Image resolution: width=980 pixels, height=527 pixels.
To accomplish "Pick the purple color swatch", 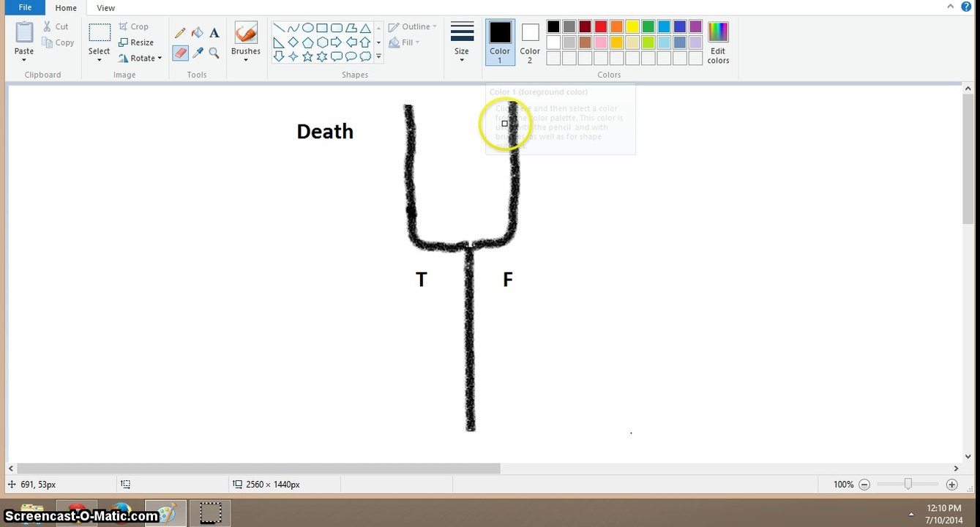I will pyautogui.click(x=695, y=27).
